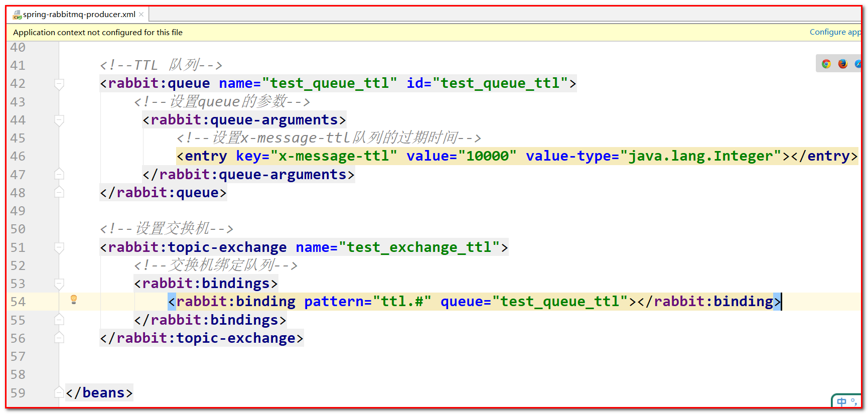Click line number 46 in the gutter
The height and width of the screenshot is (414, 868).
coord(18,157)
